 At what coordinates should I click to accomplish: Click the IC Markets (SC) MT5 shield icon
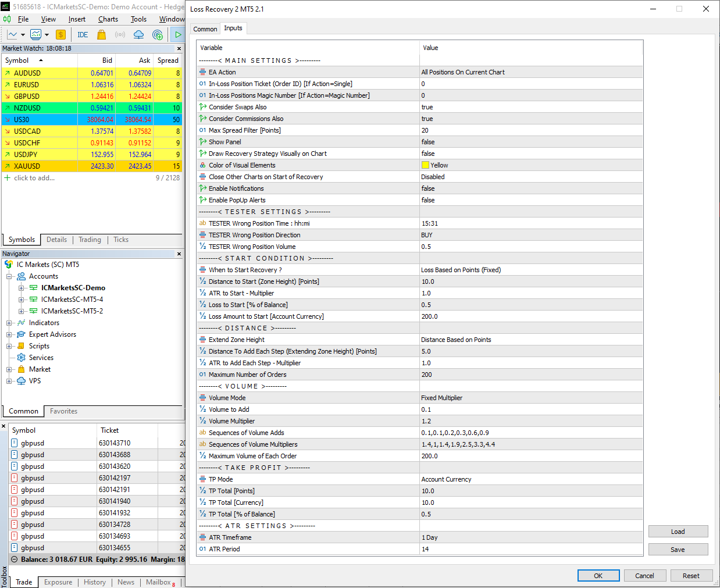coord(9,264)
